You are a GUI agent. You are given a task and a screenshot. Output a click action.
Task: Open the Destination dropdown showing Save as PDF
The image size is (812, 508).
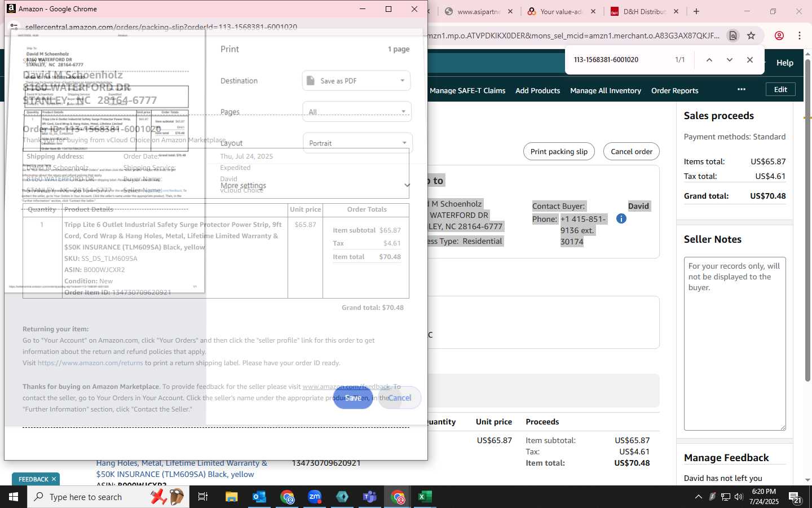click(x=356, y=81)
